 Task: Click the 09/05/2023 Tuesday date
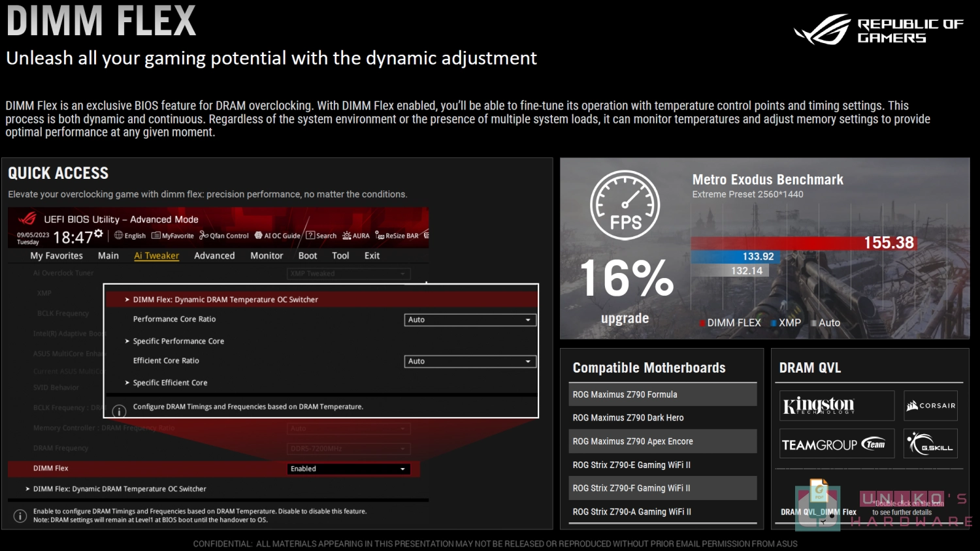tap(33, 238)
